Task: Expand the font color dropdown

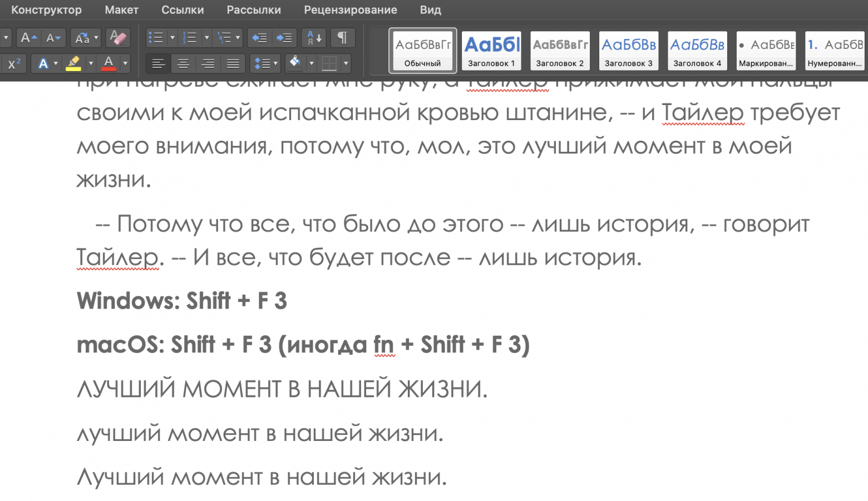Action: (x=126, y=63)
